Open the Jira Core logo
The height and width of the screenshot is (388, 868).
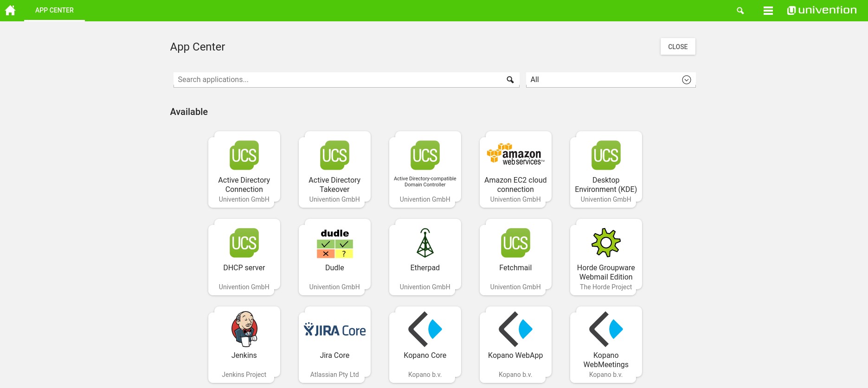coord(334,330)
